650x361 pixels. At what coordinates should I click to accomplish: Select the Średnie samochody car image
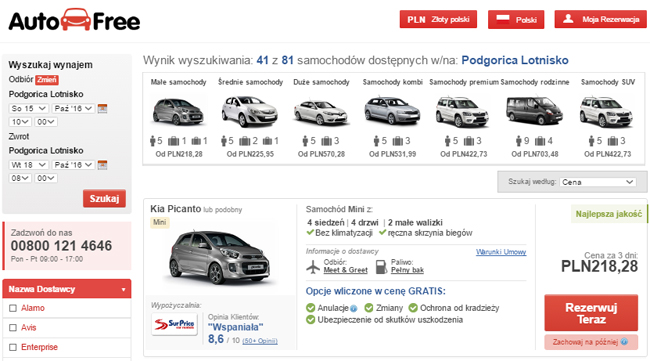click(250, 111)
